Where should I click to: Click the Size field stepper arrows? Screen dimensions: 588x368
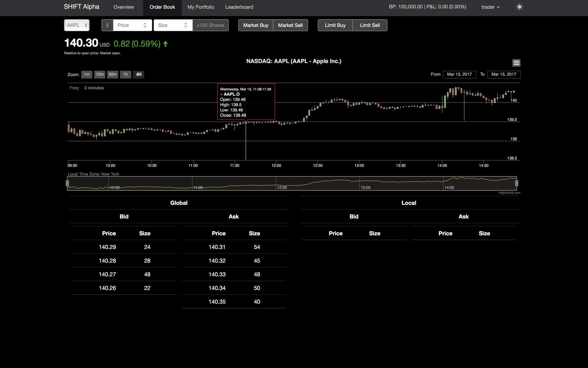coord(186,25)
